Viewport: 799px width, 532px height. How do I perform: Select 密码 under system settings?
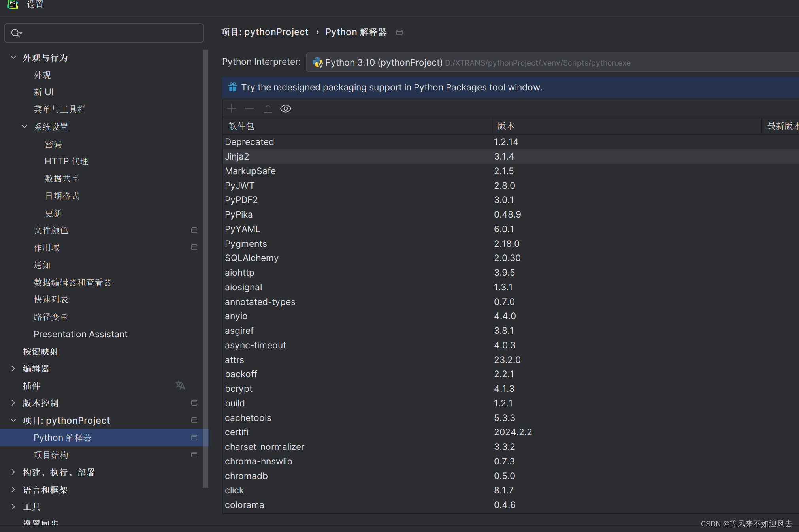coord(53,144)
